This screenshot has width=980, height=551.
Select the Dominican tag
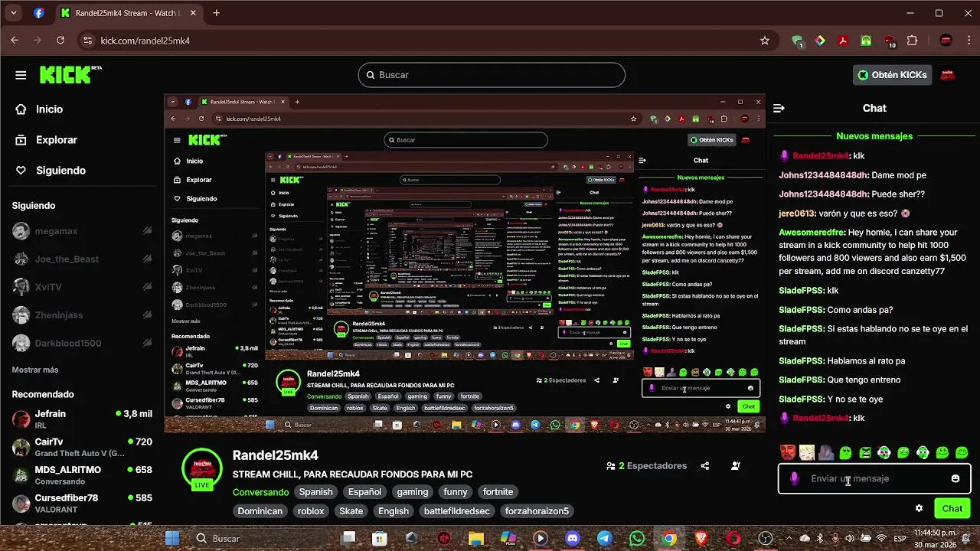(x=260, y=511)
